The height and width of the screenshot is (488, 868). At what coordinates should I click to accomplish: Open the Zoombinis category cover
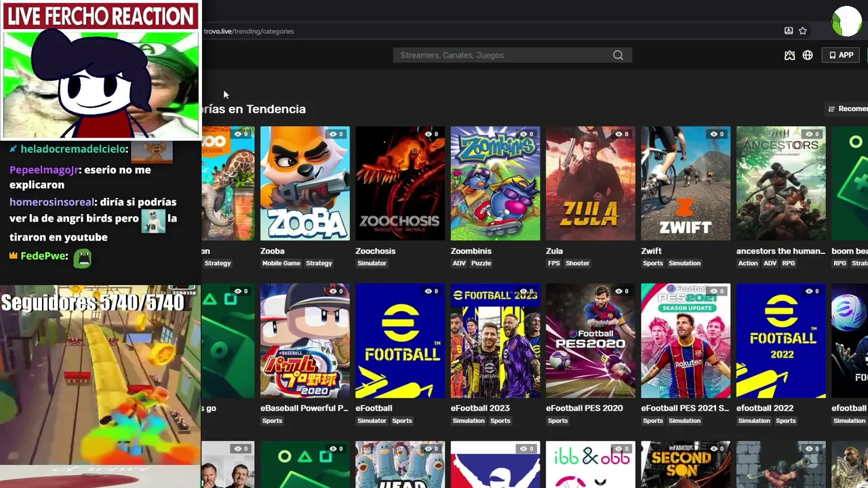496,183
